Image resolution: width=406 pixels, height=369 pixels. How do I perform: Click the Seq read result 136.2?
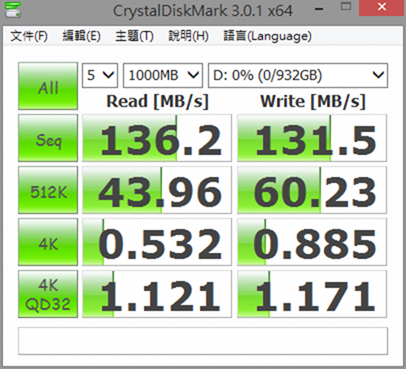click(x=157, y=138)
